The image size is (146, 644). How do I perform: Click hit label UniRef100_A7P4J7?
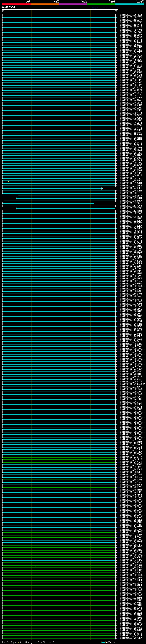(x=131, y=203)
